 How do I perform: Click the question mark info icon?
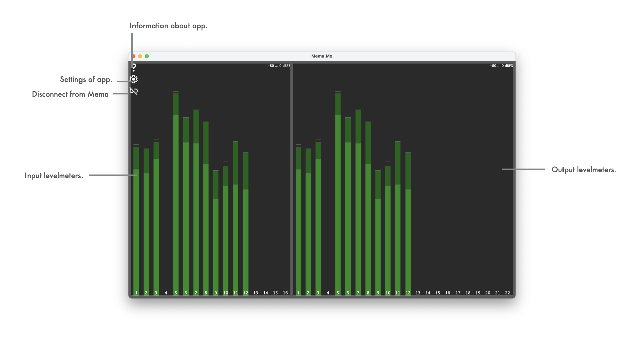(x=134, y=68)
